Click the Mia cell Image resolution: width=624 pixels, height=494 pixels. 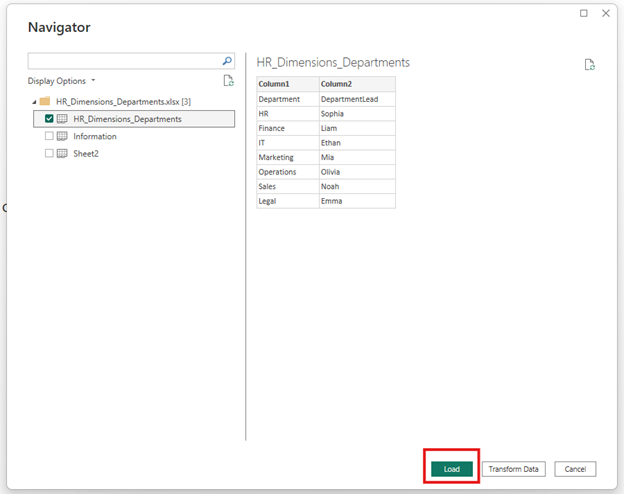click(357, 157)
